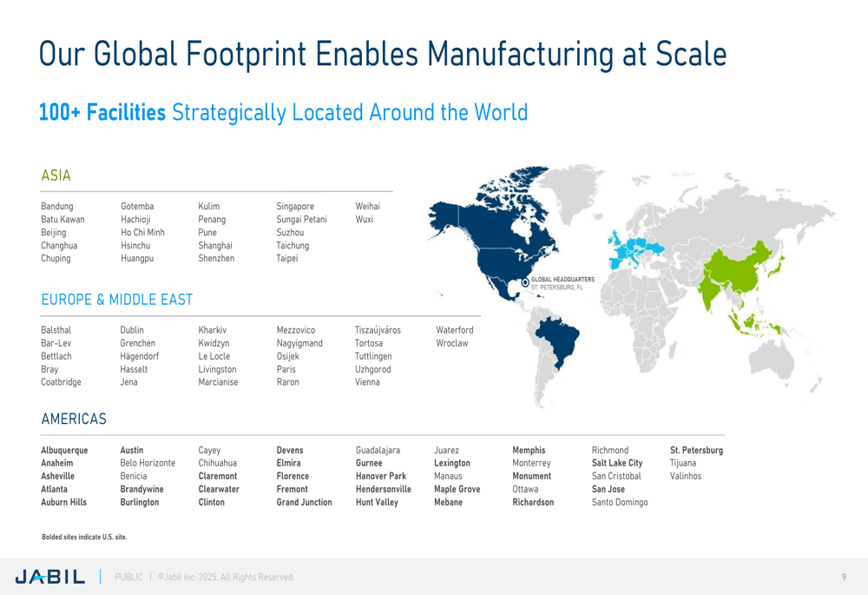The width and height of the screenshot is (868, 595).
Task: Click the AMERICAS section heading
Action: 74,419
